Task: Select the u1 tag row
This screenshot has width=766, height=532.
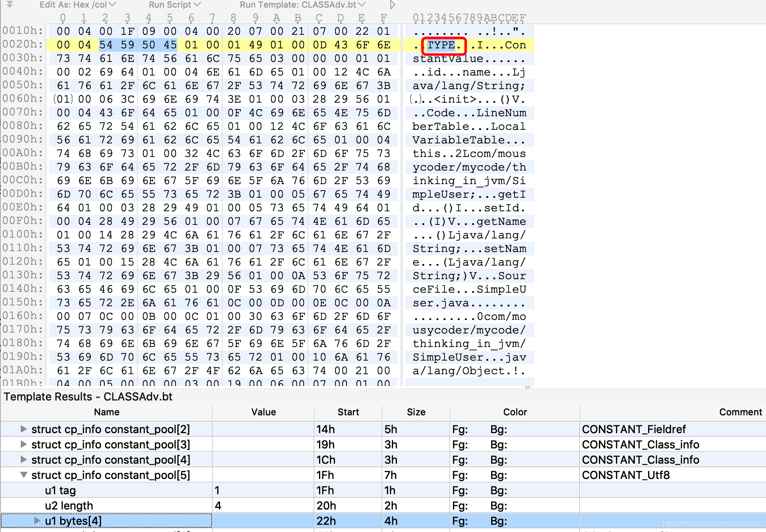Action: (x=383, y=490)
